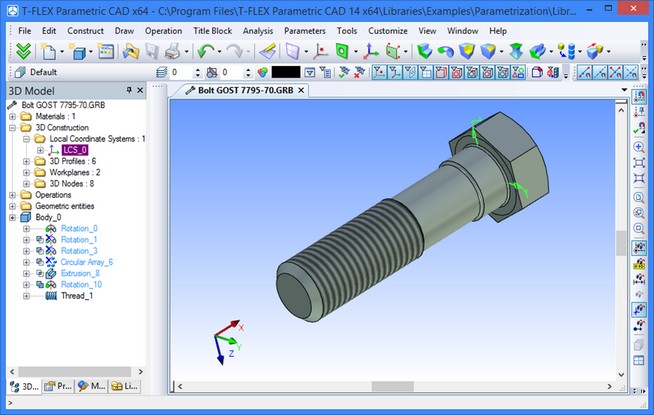
Task: Open the model from file icon
Action: click(131, 51)
